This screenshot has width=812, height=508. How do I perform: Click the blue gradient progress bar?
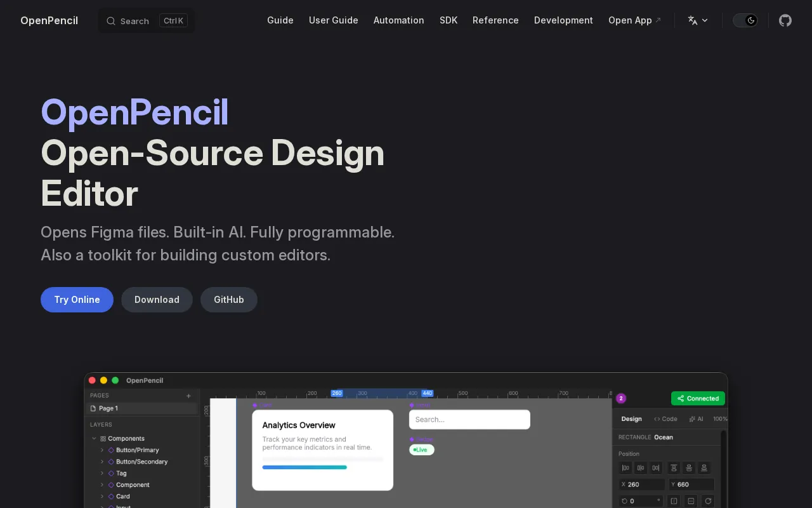point(304,467)
